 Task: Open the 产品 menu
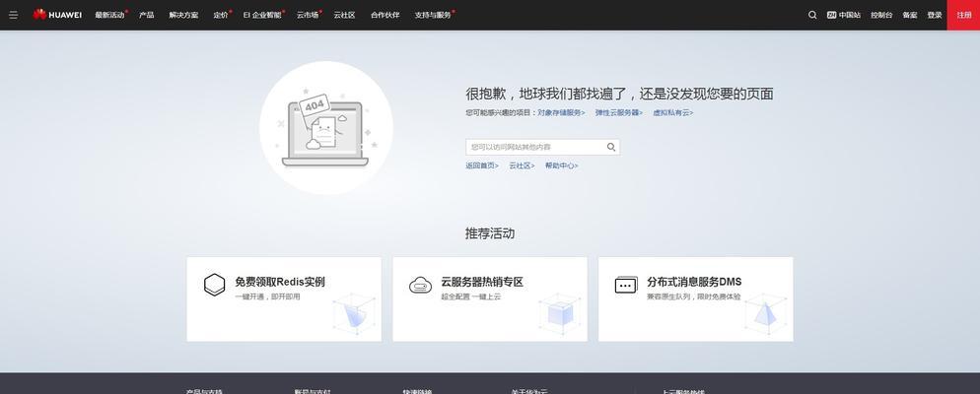[146, 15]
